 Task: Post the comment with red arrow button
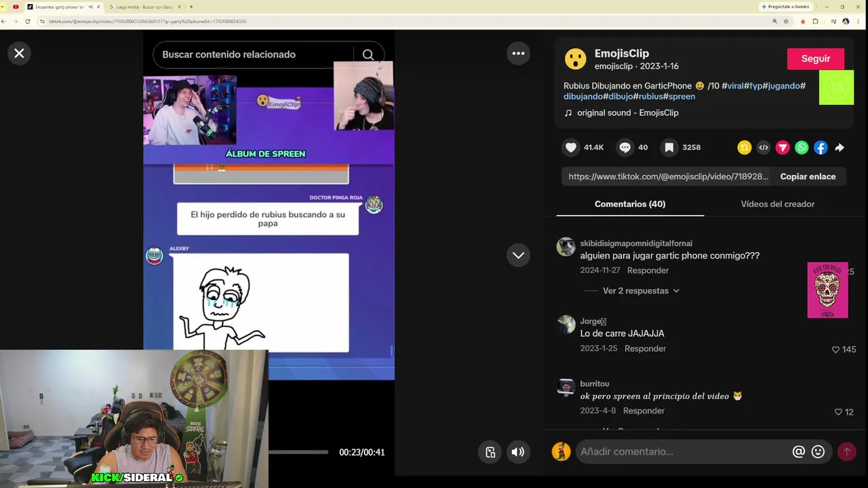(846, 451)
